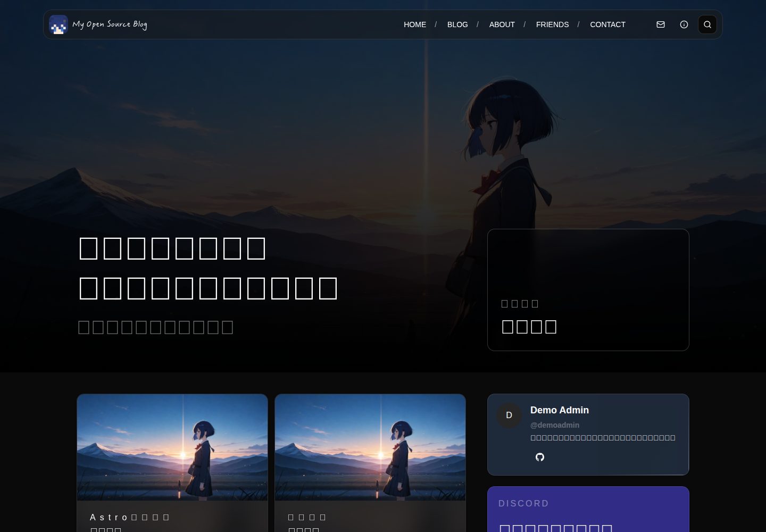Click the info circle icon in header
This screenshot has width=766, height=532.
tap(684, 24)
